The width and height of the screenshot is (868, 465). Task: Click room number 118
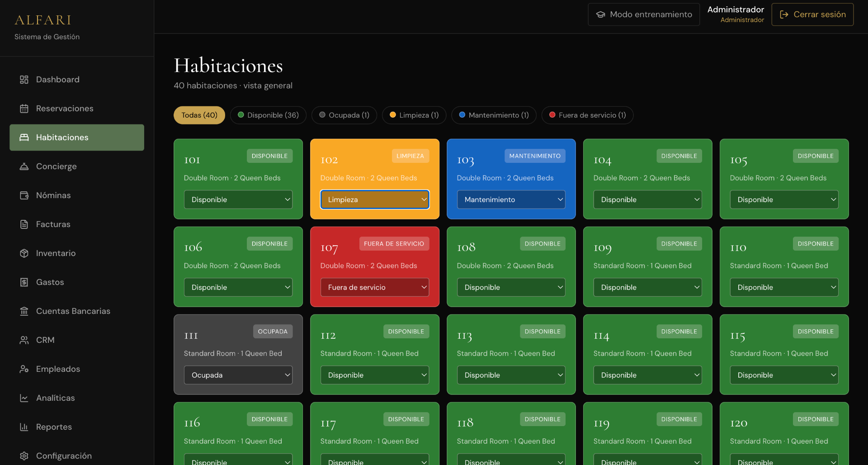click(465, 422)
